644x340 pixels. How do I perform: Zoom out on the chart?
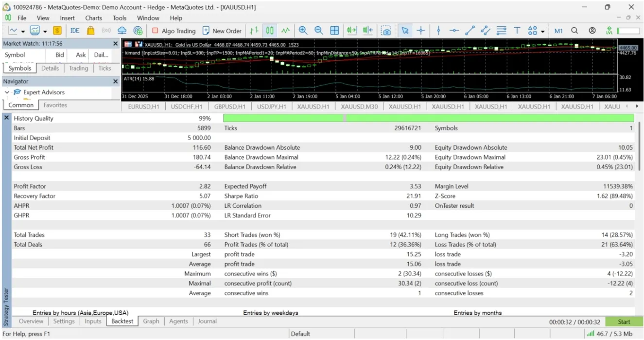(x=318, y=31)
